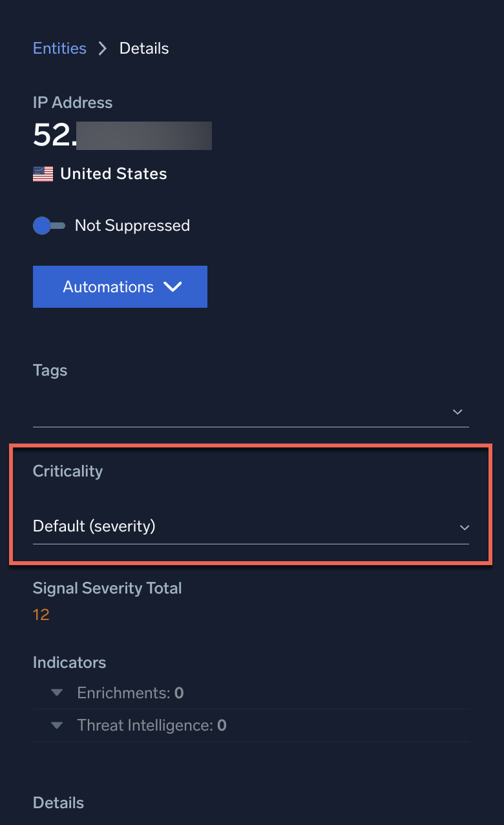Click the triangle icon beside Enrichments
The image size is (504, 825).
(56, 692)
